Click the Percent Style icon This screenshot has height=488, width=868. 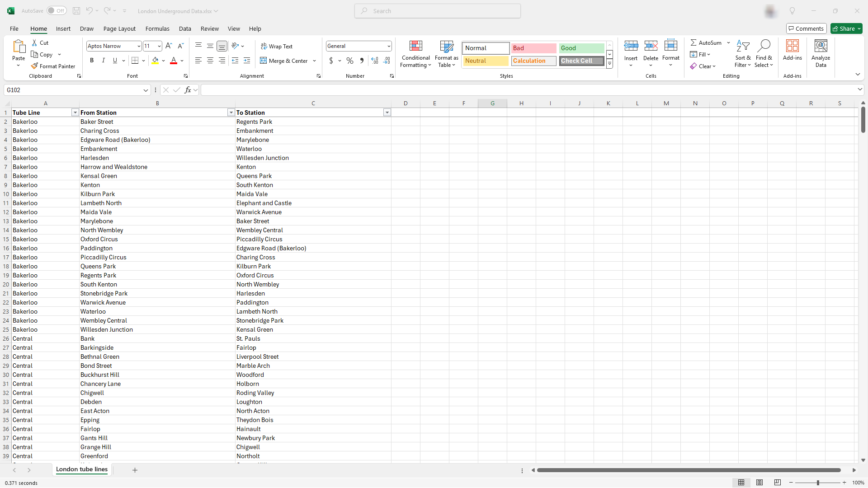pos(349,61)
